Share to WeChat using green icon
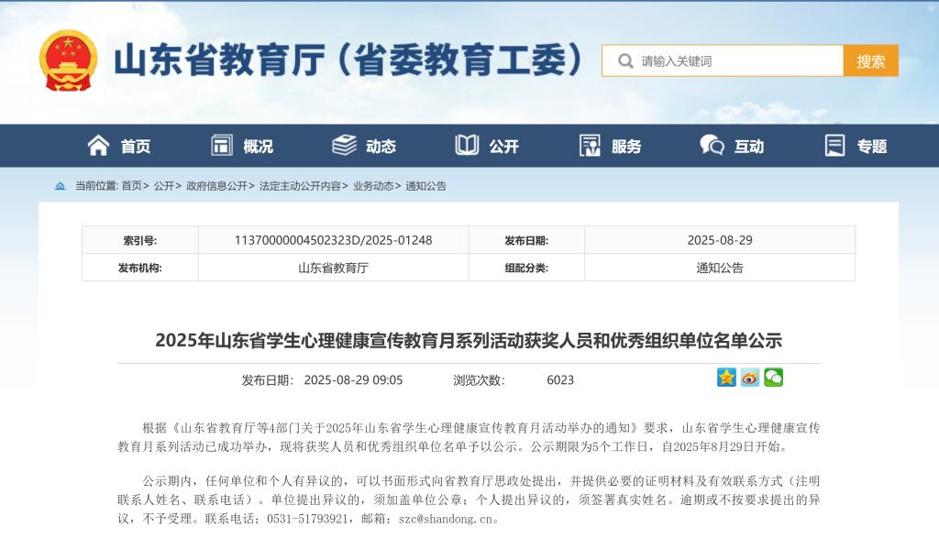The height and width of the screenshot is (560, 939). click(x=774, y=378)
